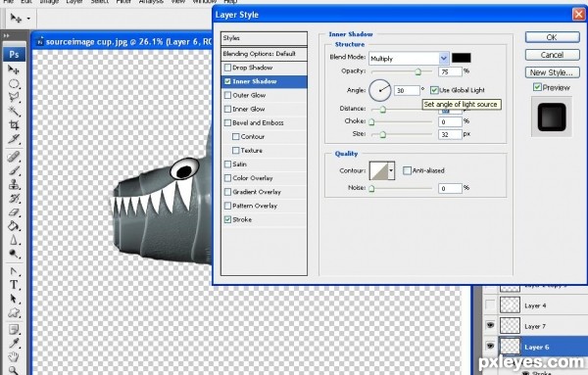
Task: Select the Elliptical Marquee tool
Action: coord(14,83)
